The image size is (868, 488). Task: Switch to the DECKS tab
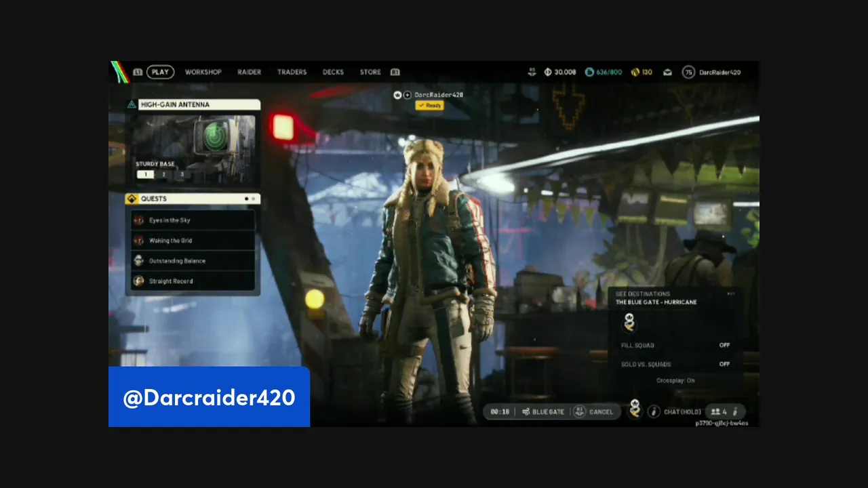pos(333,72)
